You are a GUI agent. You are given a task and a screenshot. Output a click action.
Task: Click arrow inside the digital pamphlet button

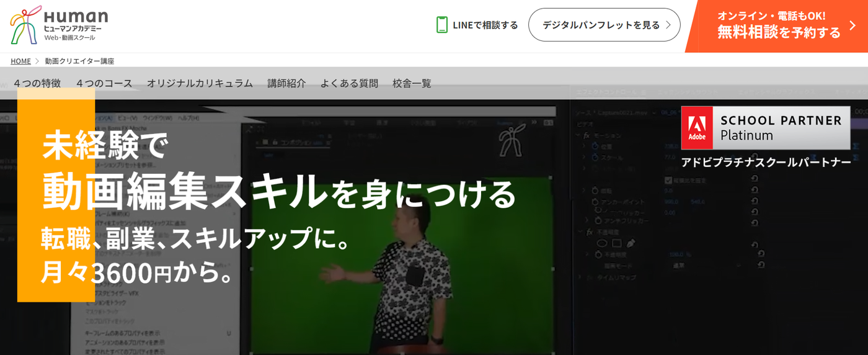pyautogui.click(x=668, y=25)
